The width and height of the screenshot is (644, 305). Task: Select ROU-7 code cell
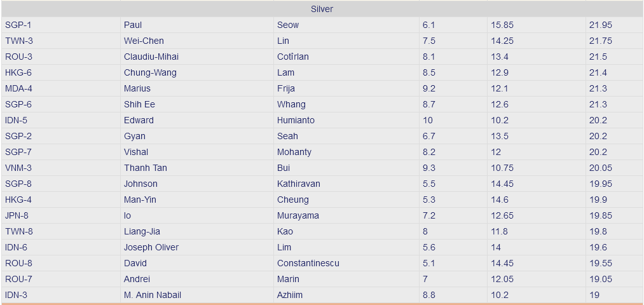[61, 279]
